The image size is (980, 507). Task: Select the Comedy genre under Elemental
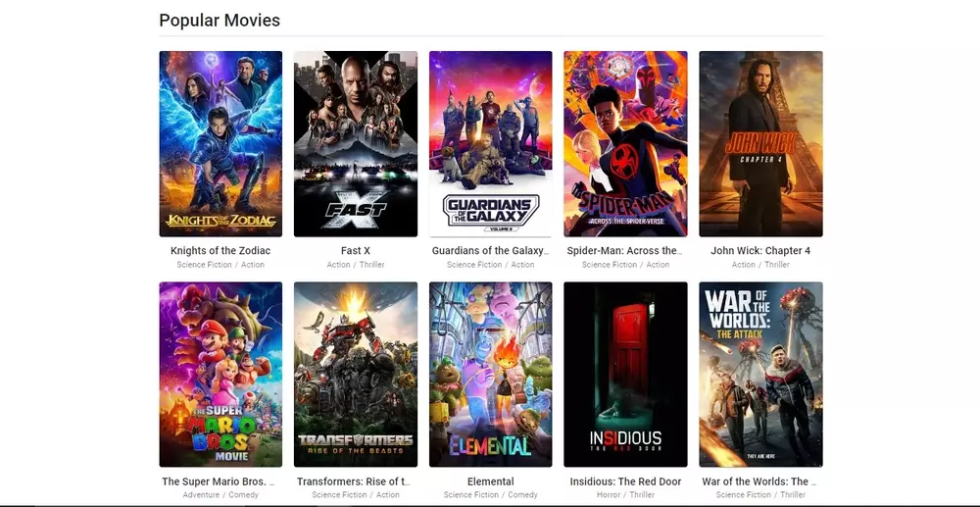(x=522, y=494)
